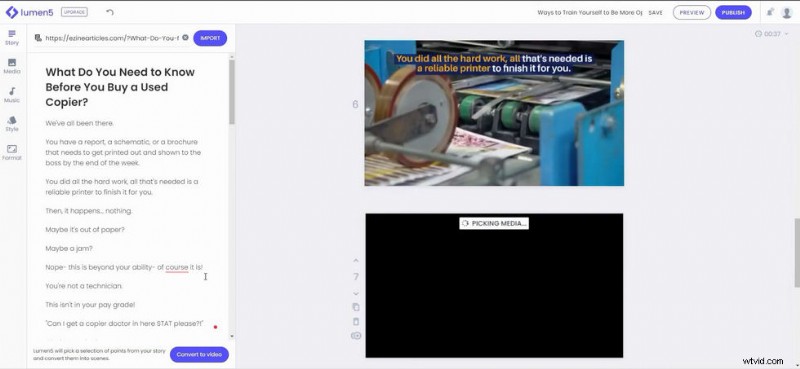Select sentence 'Maybe a jam?'
The height and width of the screenshot is (369, 800).
coord(69,249)
